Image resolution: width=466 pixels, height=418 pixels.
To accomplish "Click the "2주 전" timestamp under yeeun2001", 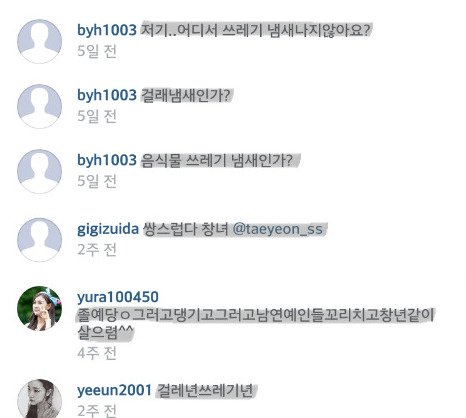I will pyautogui.click(x=97, y=411).
